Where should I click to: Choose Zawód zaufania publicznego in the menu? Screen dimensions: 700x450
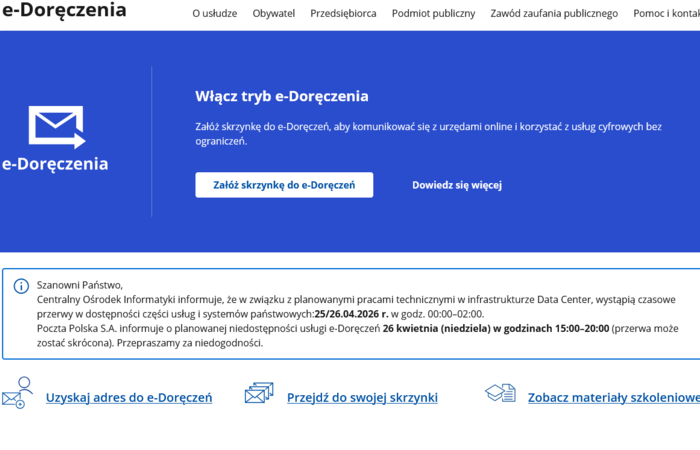click(x=554, y=14)
